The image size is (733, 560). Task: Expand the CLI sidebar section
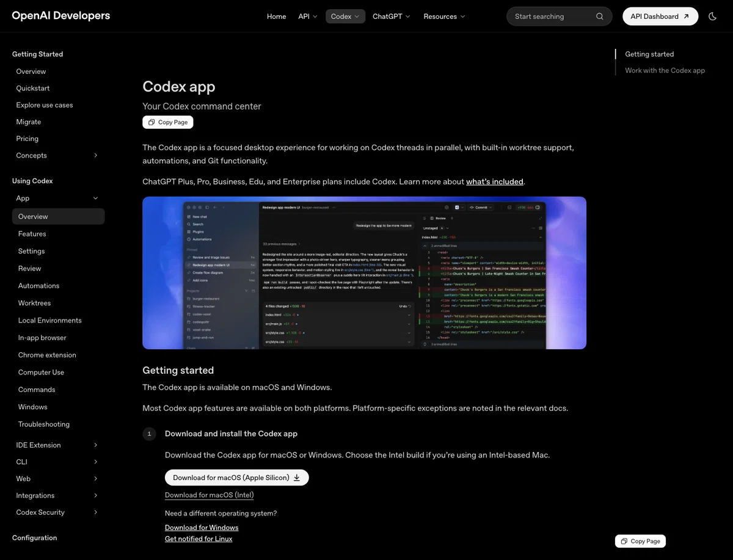pyautogui.click(x=95, y=462)
